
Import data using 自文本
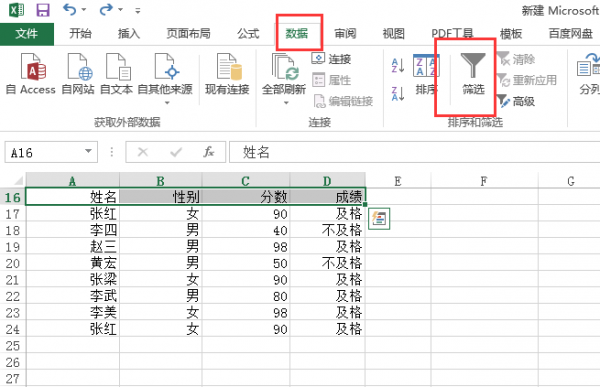tap(116, 74)
